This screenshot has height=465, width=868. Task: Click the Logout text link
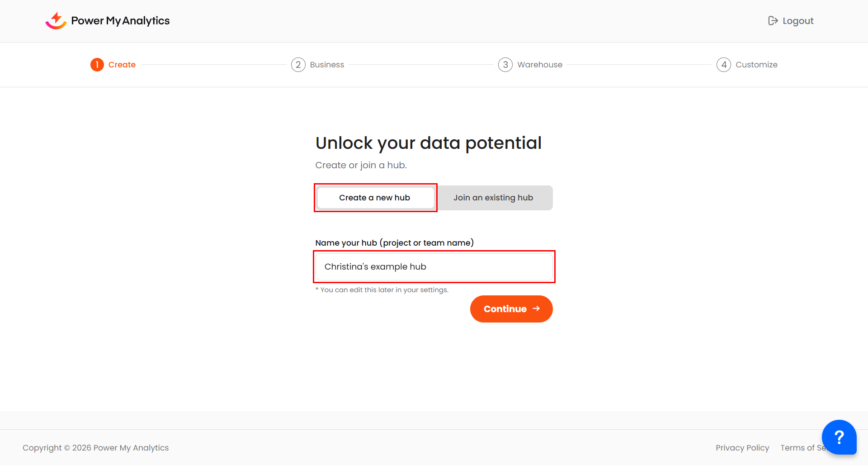(x=798, y=21)
